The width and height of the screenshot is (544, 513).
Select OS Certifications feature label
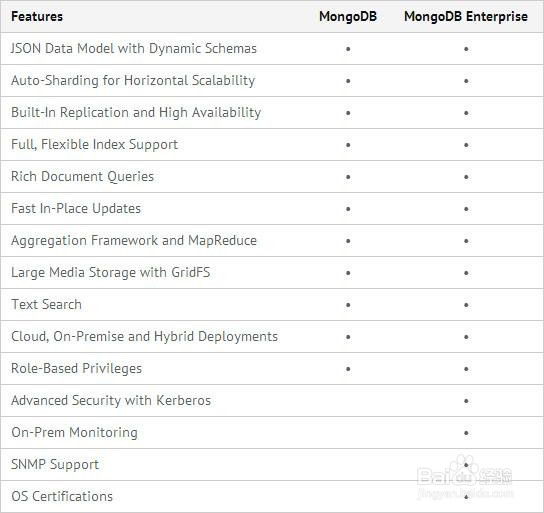[62, 496]
